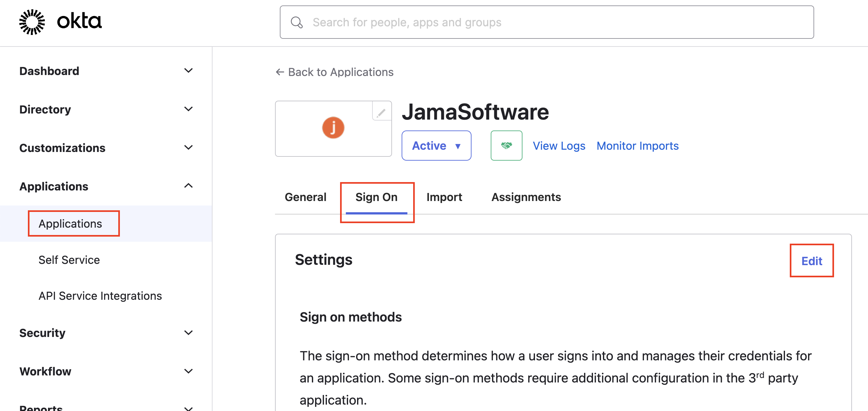Screen dimensions: 868x411
Task: Click the back arrow to Applications
Action: [x=280, y=72]
